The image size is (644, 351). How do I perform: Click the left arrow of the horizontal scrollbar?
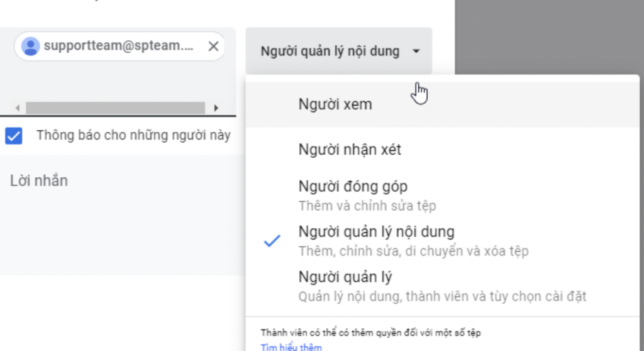17,108
